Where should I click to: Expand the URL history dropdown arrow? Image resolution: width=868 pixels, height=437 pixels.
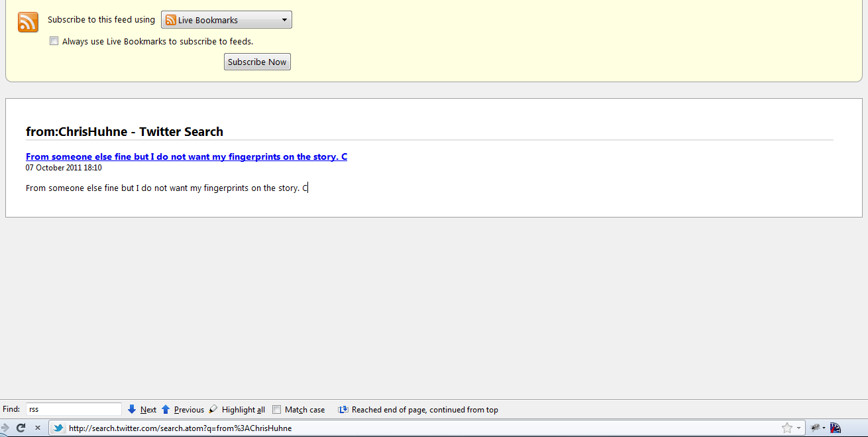point(798,428)
